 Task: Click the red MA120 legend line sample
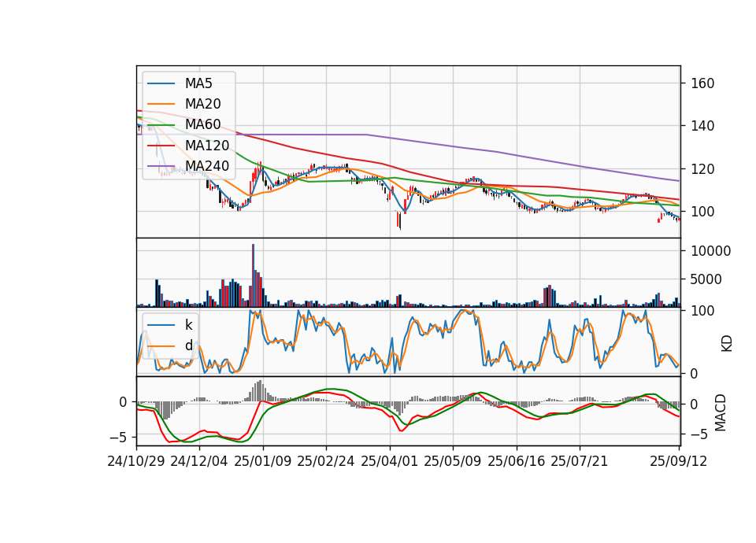161,146
